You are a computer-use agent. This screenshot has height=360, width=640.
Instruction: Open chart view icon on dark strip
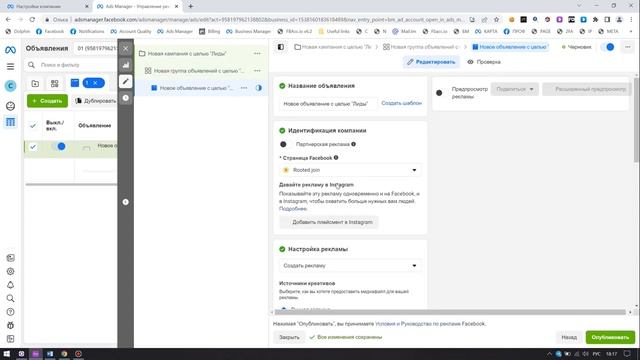(x=126, y=65)
